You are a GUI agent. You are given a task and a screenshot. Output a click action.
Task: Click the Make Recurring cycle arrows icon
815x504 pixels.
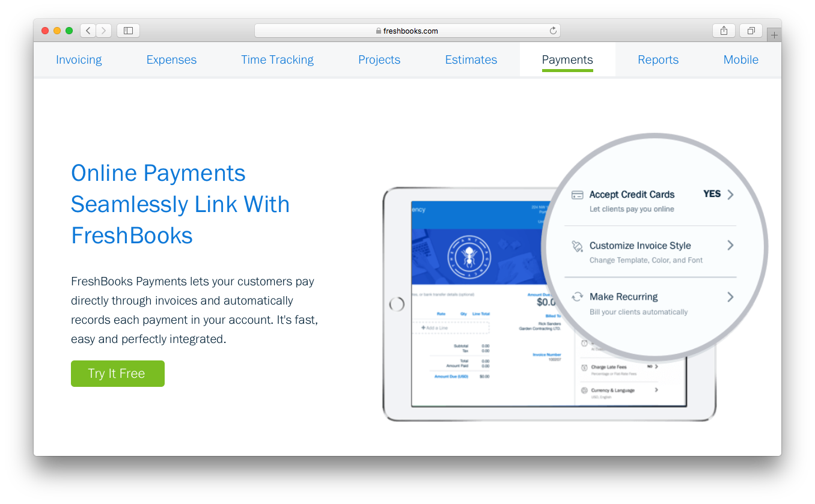(x=577, y=297)
